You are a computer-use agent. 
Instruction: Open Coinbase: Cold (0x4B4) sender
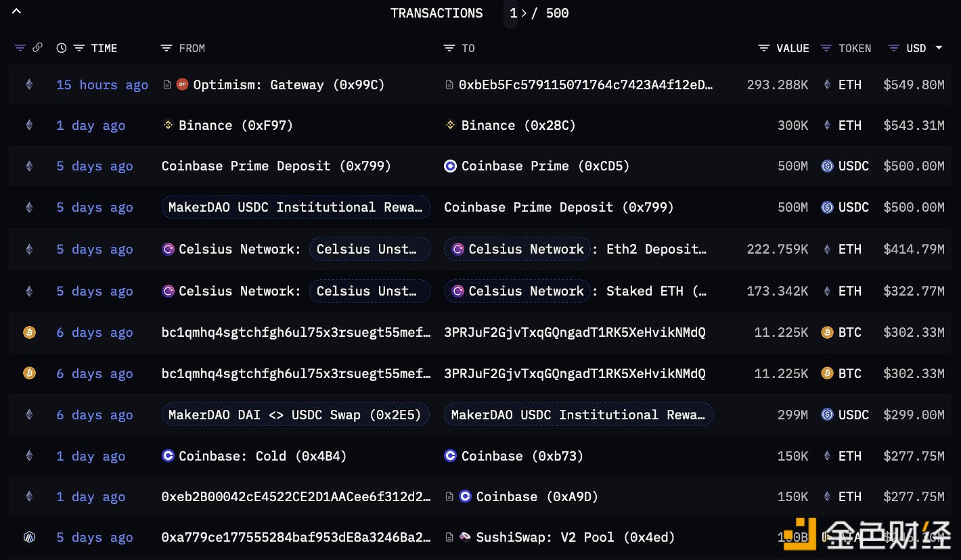[263, 456]
